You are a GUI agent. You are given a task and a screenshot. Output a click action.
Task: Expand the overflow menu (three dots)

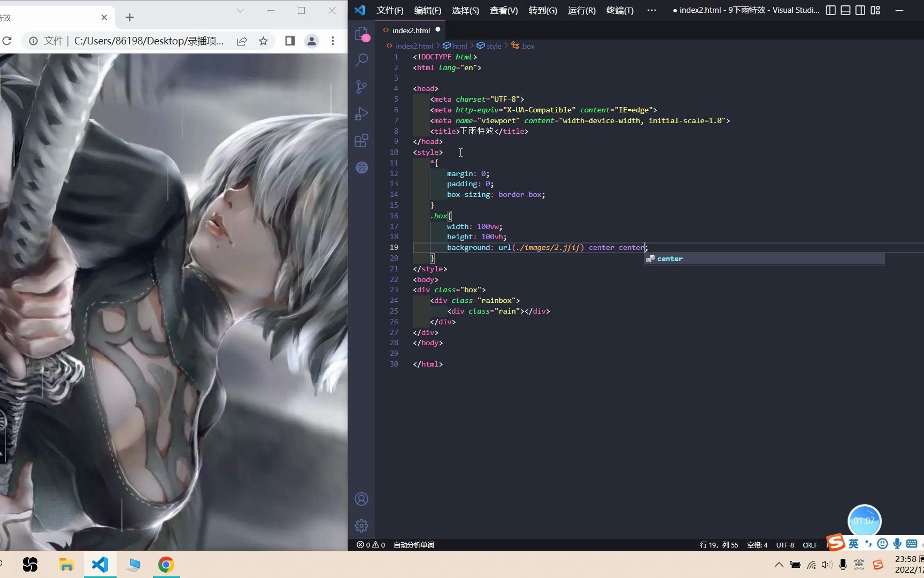(x=651, y=10)
